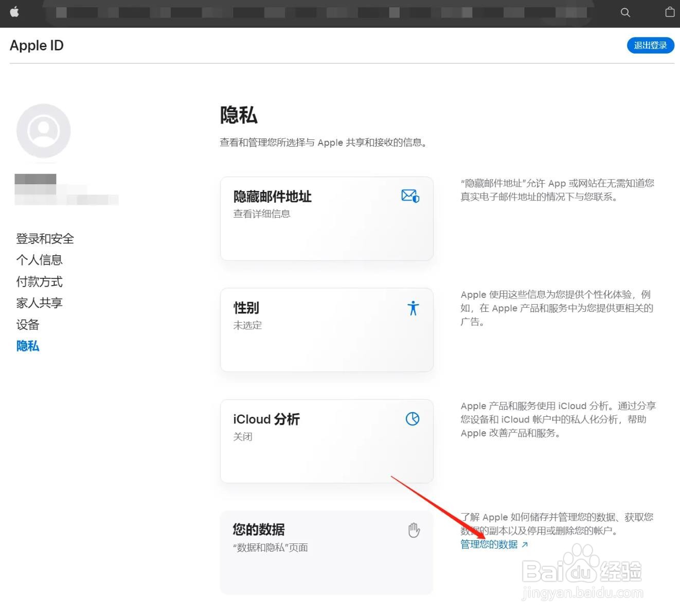Screen dimensions: 680x616
Task: Go to 家人共享 in the sidebar
Action: point(39,303)
